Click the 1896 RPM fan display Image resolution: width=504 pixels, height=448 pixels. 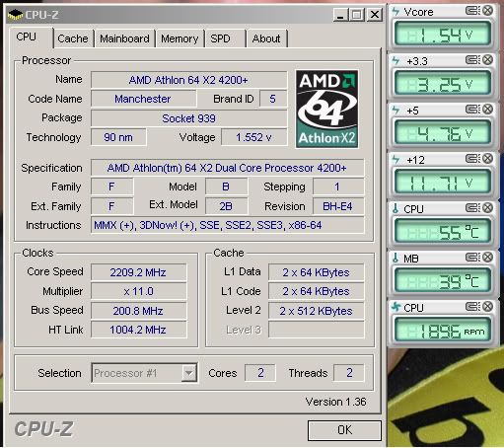point(443,331)
